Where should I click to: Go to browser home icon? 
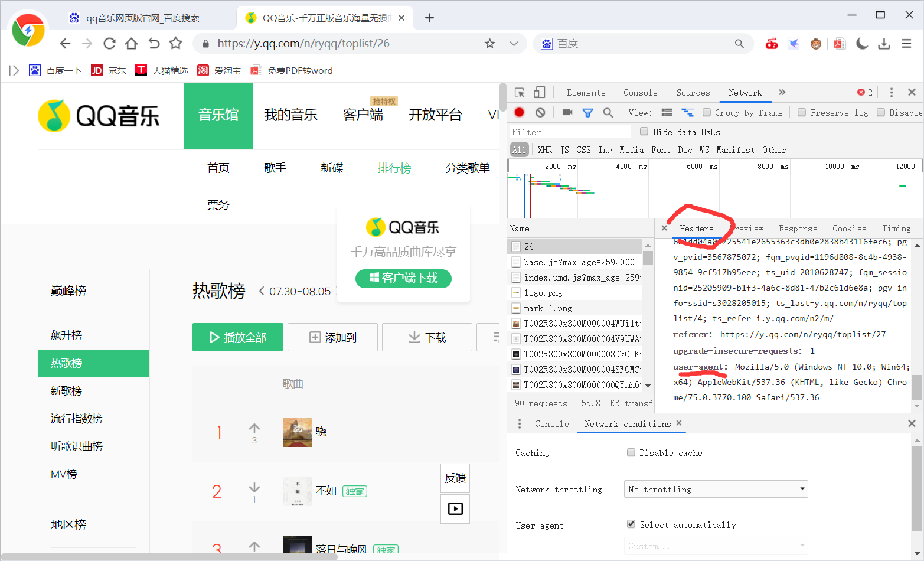click(131, 43)
